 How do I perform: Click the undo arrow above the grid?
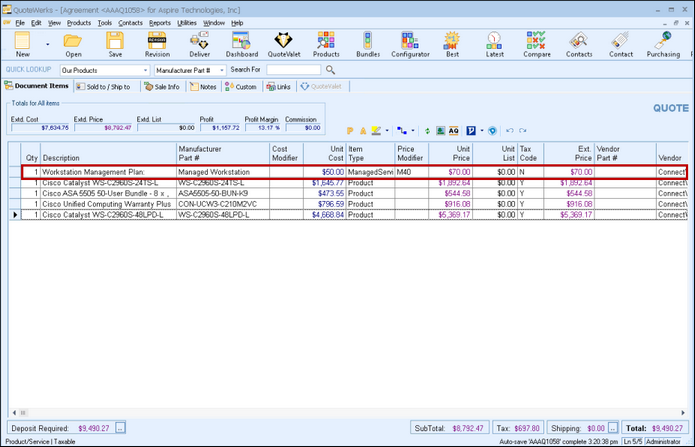click(x=509, y=130)
